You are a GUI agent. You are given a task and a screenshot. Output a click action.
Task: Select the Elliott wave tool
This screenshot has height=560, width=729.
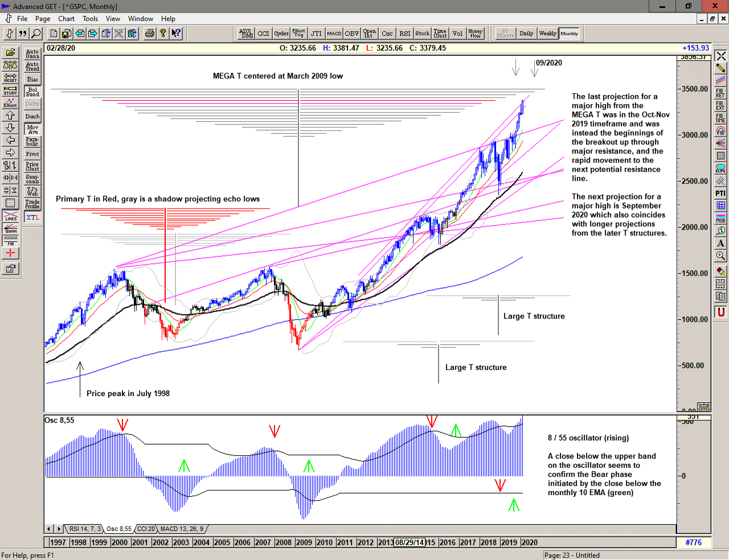(x=10, y=103)
